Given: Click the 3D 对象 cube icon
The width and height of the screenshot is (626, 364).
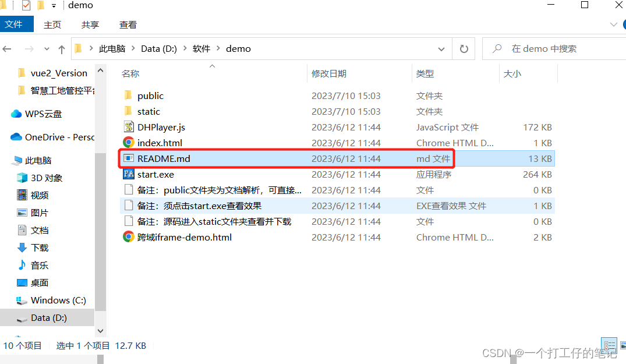Looking at the screenshot, I should [22, 178].
